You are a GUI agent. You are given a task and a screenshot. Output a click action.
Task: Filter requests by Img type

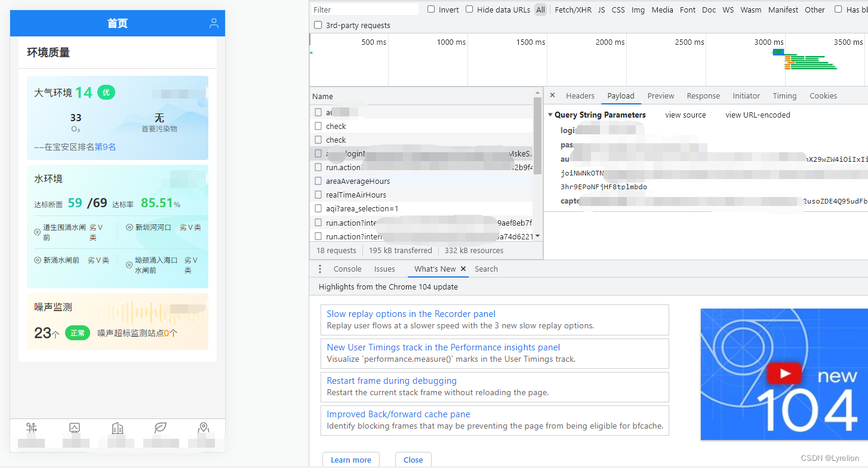(x=638, y=10)
